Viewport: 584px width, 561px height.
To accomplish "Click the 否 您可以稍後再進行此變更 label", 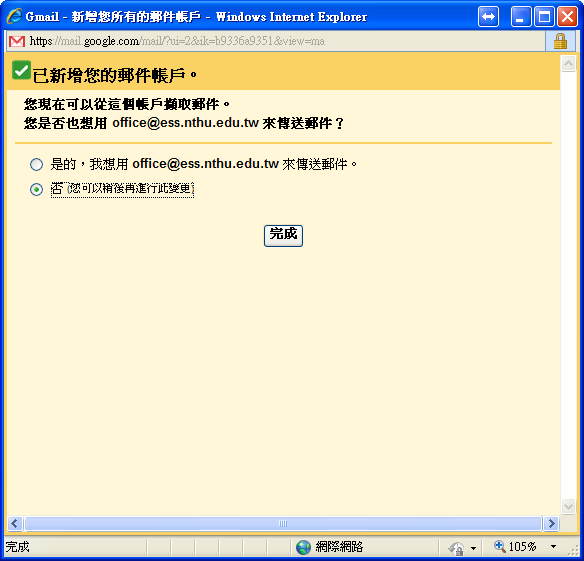I will [122, 189].
